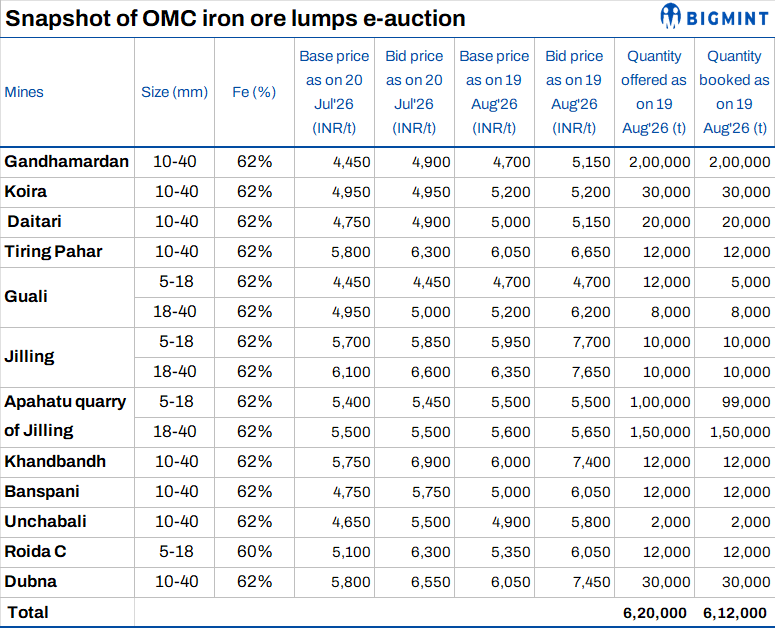The image size is (776, 628).
Task: Click the BIGMINT brand text
Action: [728, 19]
